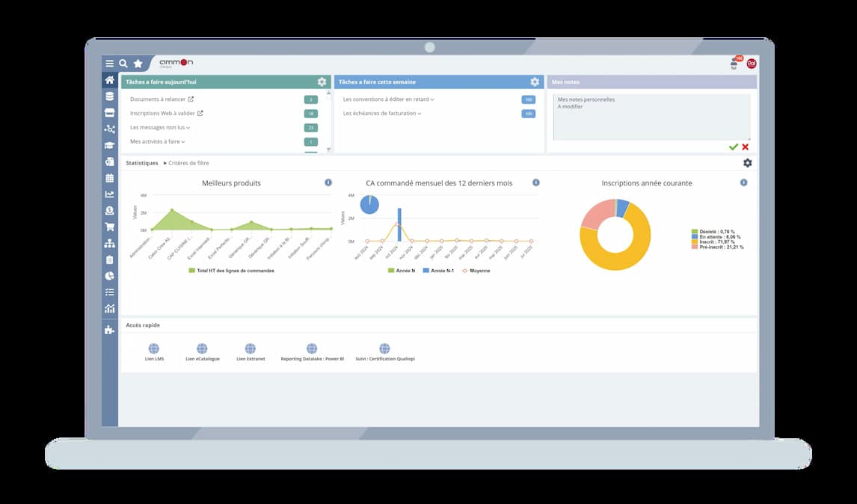Toggle Total HT des lignes de commandes legend

coord(232,271)
